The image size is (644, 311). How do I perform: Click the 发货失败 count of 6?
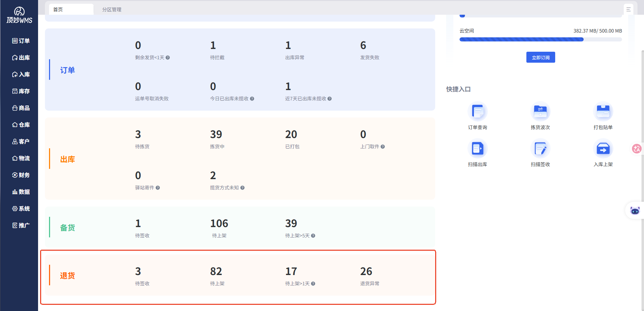click(x=363, y=45)
